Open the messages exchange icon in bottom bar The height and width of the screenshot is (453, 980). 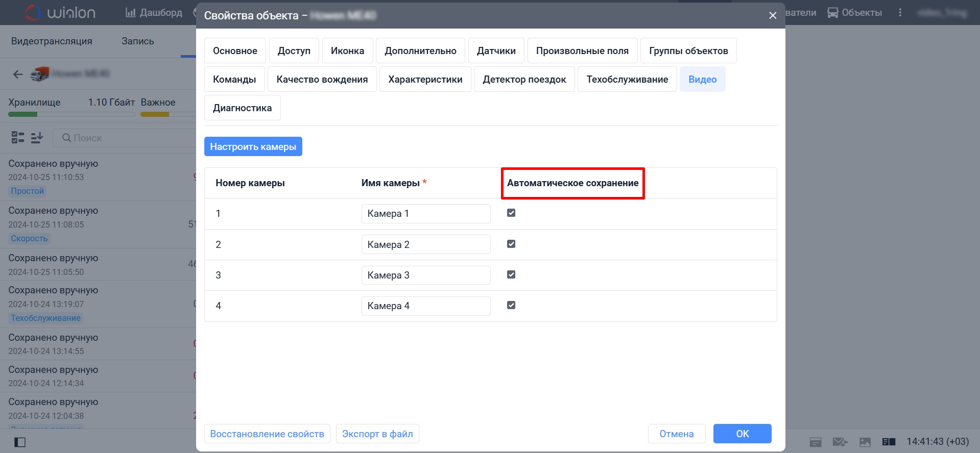(840, 442)
